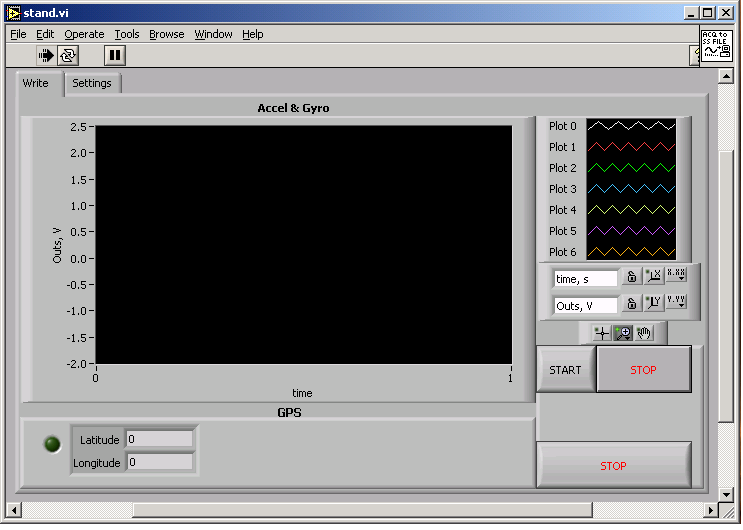The width and height of the screenshot is (743, 530).
Task: Click the ACQ to SS FILE VI icon
Action: [x=716, y=45]
